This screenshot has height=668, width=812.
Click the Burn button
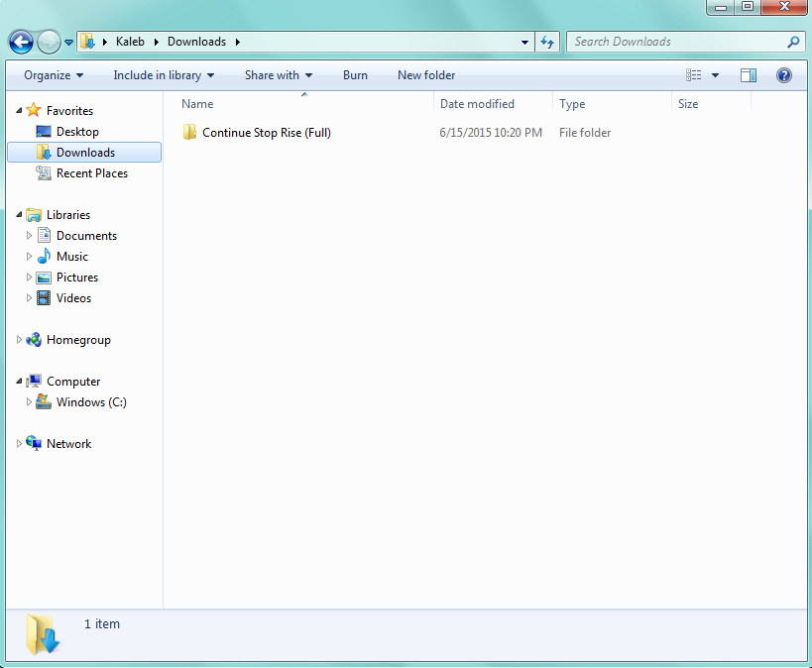[355, 75]
